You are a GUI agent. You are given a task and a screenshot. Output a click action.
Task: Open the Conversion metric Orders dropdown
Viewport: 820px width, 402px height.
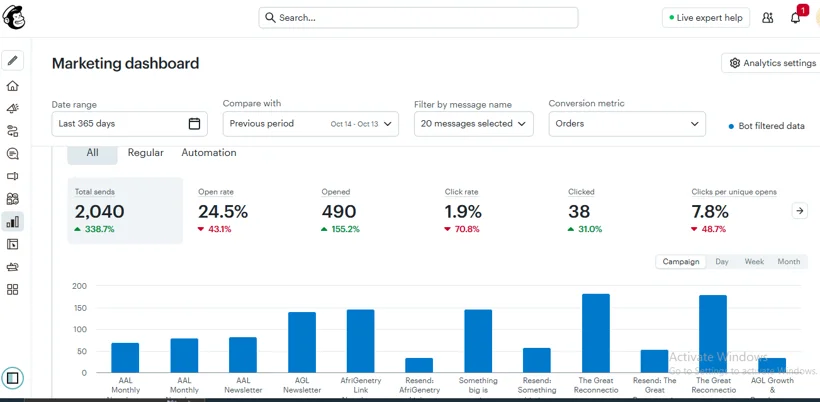[627, 124]
